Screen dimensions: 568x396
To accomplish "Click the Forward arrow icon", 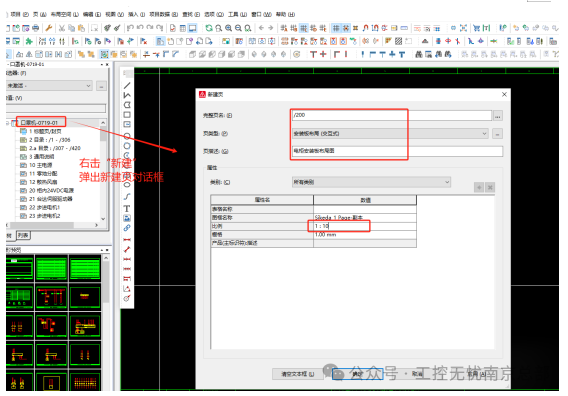I will (271, 28).
